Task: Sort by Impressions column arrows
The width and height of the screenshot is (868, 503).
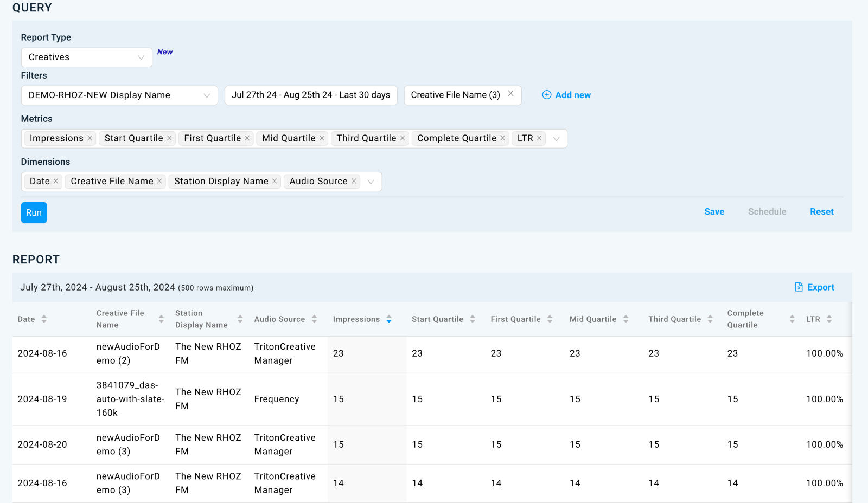Action: [389, 319]
